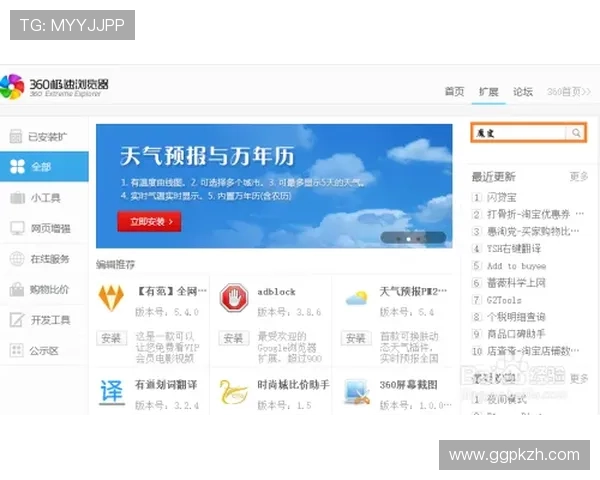Open 【有范】全网 extension title
The width and height of the screenshot is (600, 480).
(x=172, y=291)
